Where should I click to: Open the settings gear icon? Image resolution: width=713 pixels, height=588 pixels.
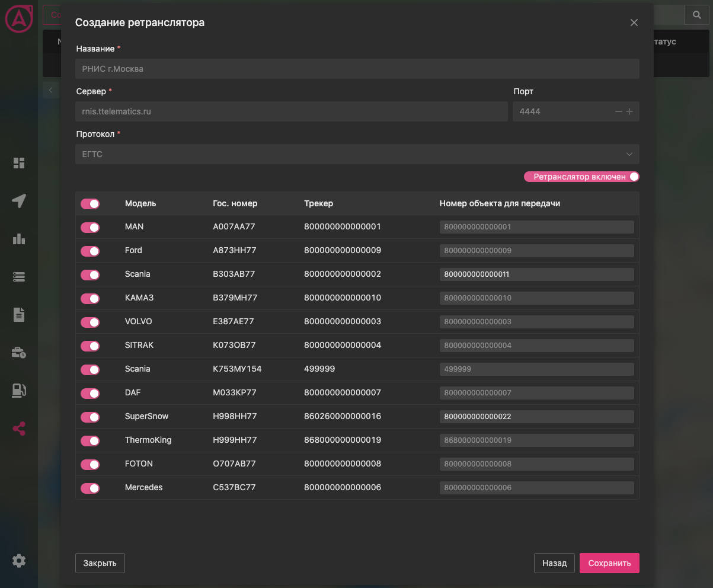point(19,561)
